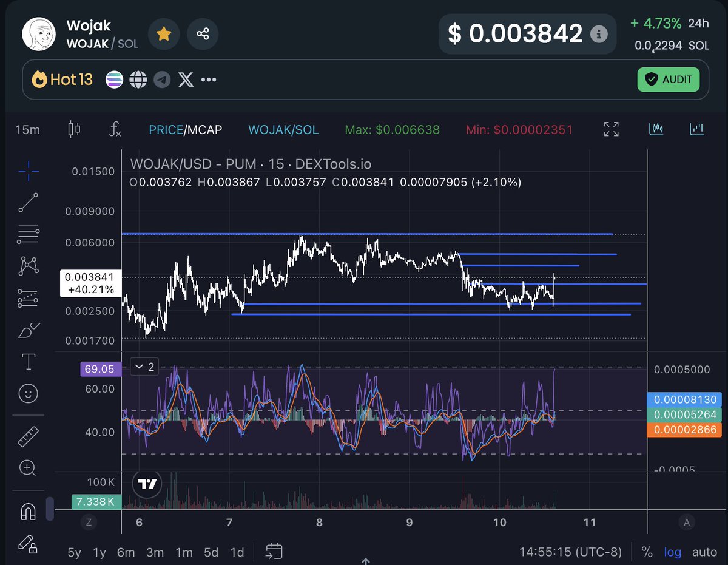Viewport: 728px width, 565px height.
Task: Set range to 3m
Action: pyautogui.click(x=155, y=552)
